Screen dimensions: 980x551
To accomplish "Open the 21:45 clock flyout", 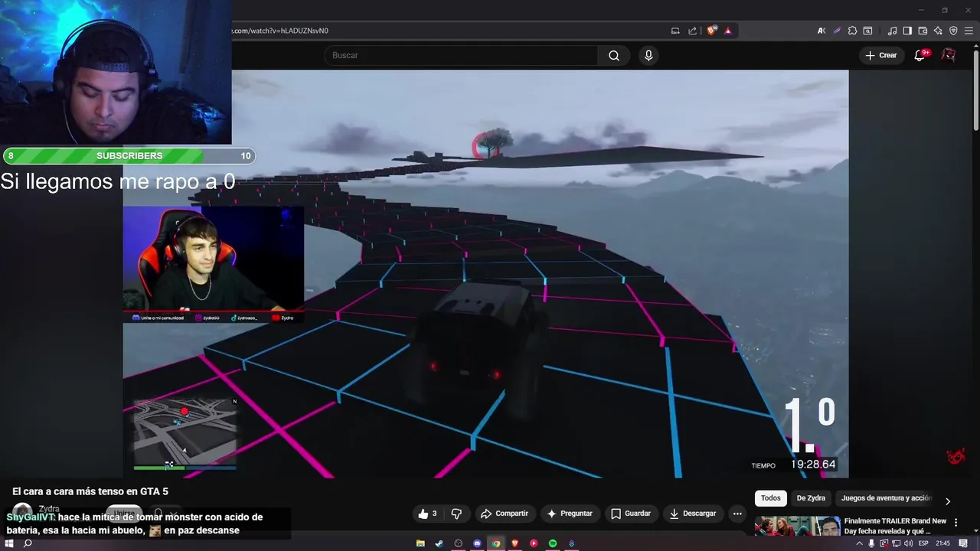I will [942, 543].
